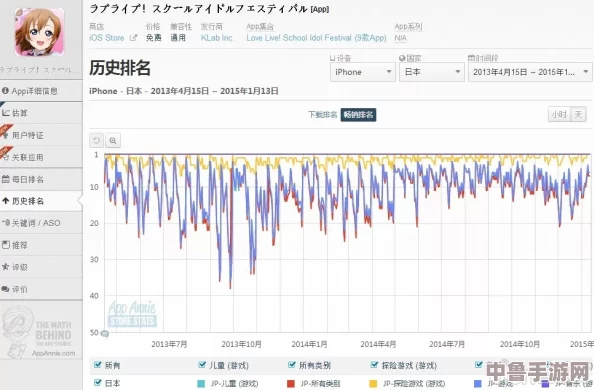This screenshot has height=390, width=594.
Task: Click the speech bubble icon beside 评价
Action: (6, 289)
